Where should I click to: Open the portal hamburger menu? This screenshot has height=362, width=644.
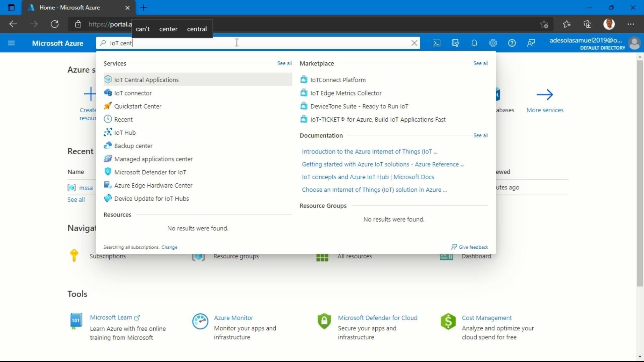pyautogui.click(x=11, y=43)
